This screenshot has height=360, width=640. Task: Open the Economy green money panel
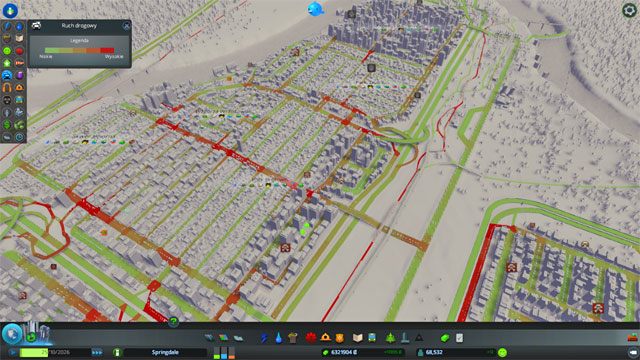(x=445, y=338)
